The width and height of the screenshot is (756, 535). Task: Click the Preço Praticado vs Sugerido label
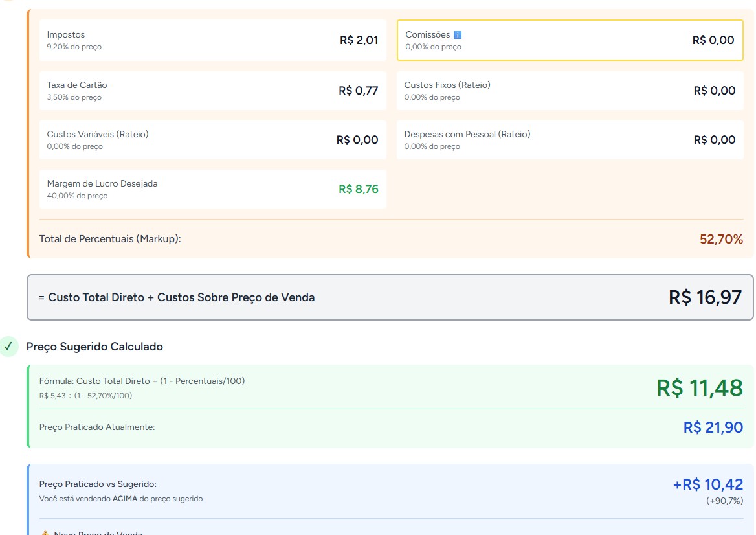click(98, 484)
